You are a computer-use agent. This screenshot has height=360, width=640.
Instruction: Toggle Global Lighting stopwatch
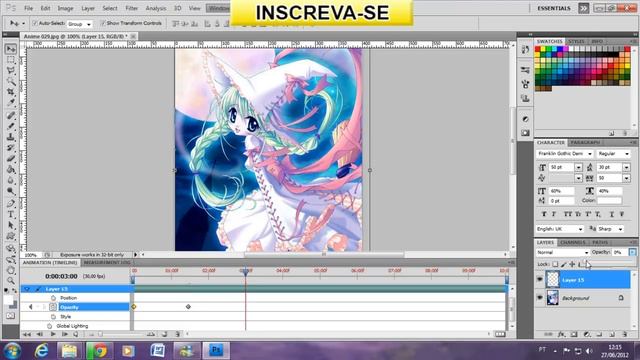coord(49,326)
